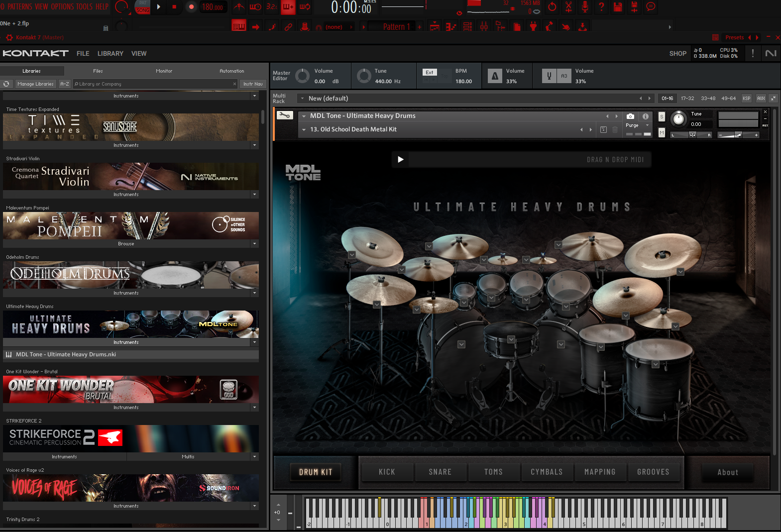Open the Kontakt VIEW menu
Screen dimensions: 781x532
tap(139, 53)
